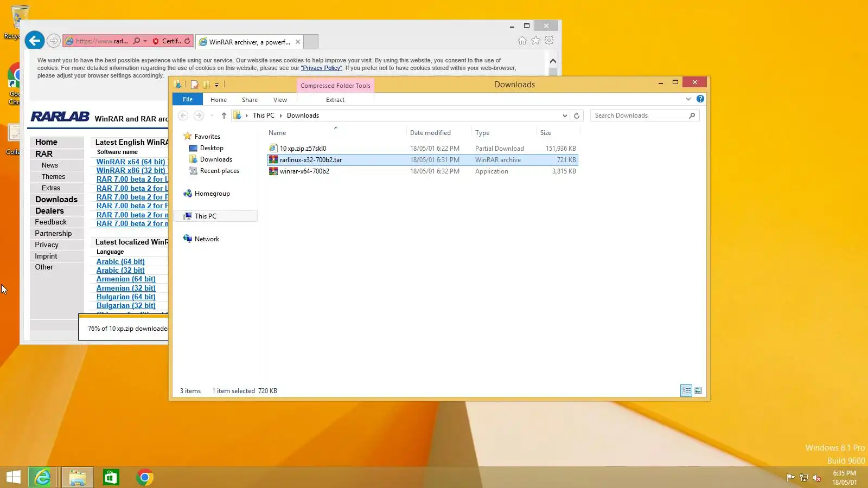The width and height of the screenshot is (868, 488).
Task: Open Dealers in the RARLAB sidebar
Action: point(49,211)
